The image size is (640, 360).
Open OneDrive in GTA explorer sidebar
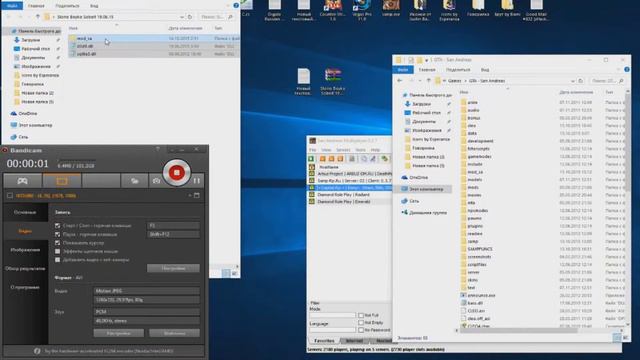[418, 178]
